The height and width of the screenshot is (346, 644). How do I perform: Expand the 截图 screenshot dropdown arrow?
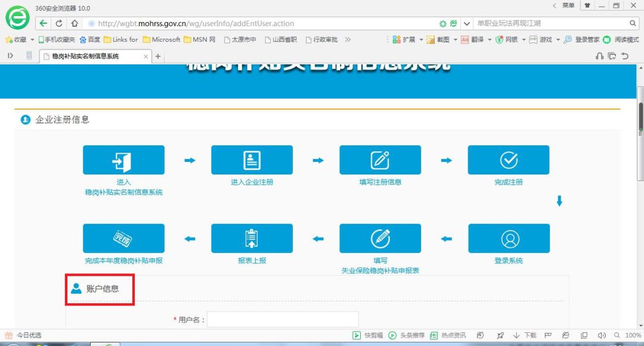[455, 40]
